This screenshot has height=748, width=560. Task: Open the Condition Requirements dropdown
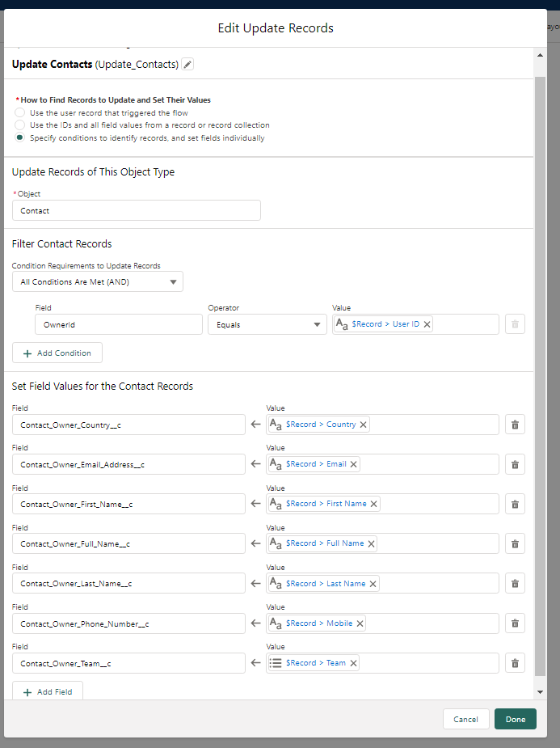(x=98, y=281)
